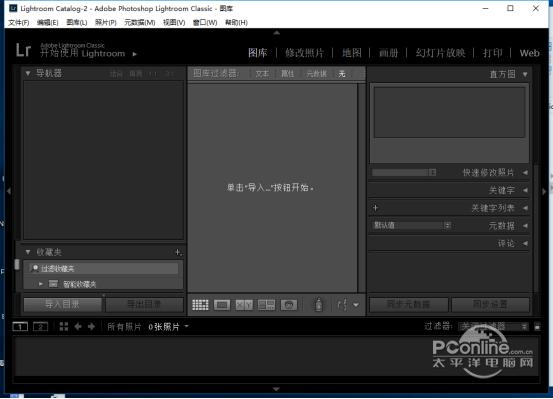Open source path dropdown after 0张照片
Viewport: 553px width, 399px height.
(x=187, y=326)
